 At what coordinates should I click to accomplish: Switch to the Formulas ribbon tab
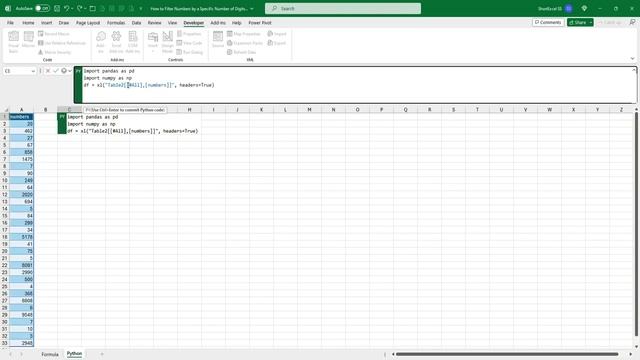click(x=116, y=23)
